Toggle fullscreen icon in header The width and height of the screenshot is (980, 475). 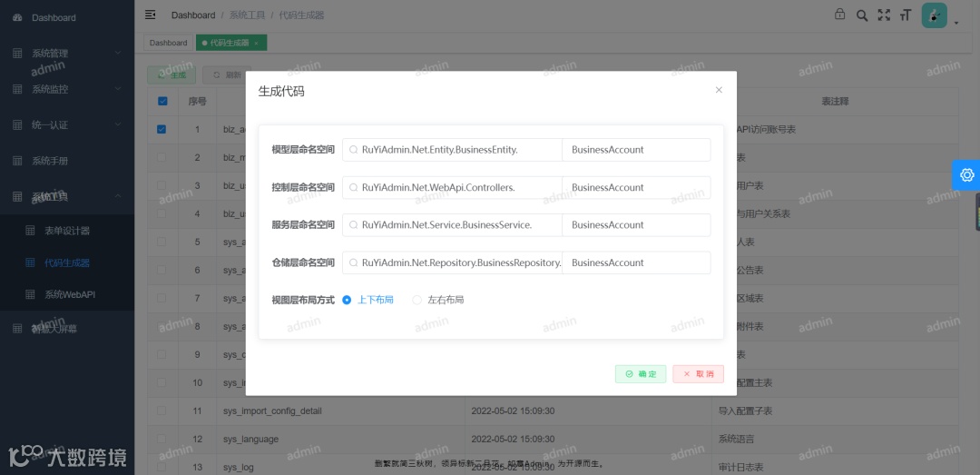884,15
